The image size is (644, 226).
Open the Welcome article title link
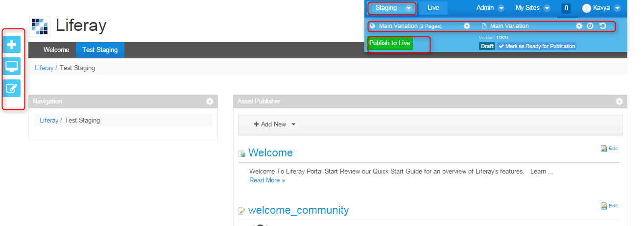tap(270, 153)
